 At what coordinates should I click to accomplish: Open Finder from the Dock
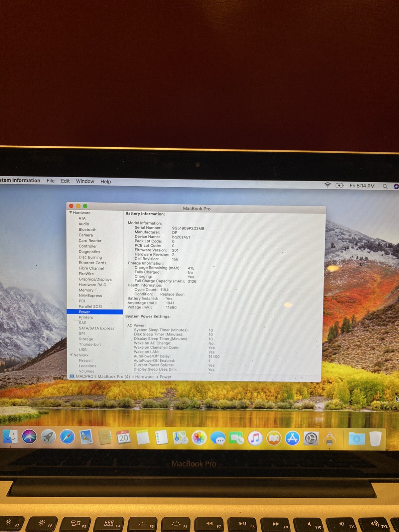[x=10, y=436]
